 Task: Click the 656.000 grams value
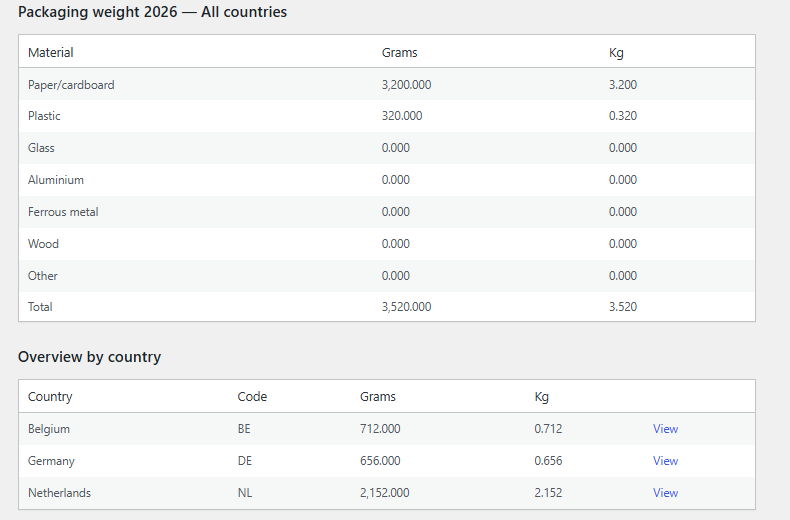click(380, 461)
